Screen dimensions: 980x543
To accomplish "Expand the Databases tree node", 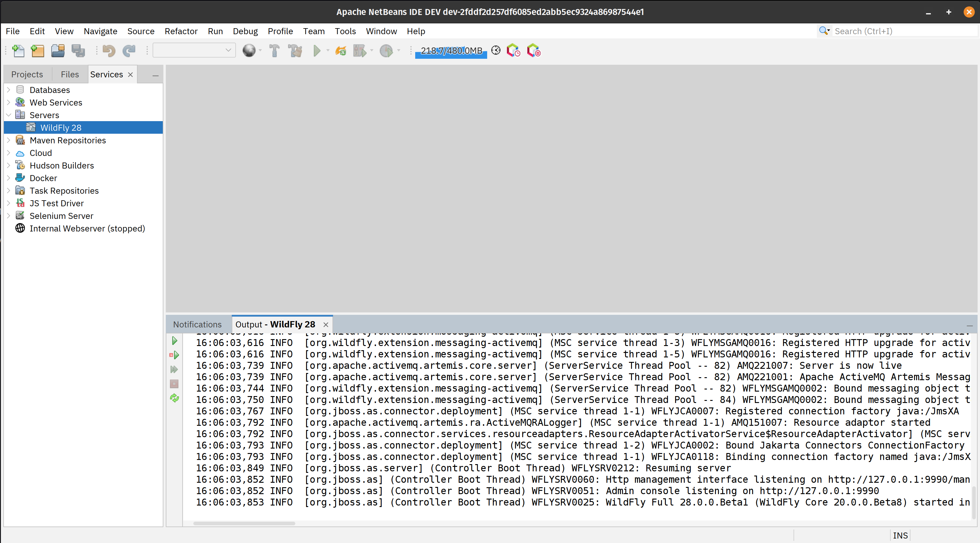I will click(x=8, y=90).
